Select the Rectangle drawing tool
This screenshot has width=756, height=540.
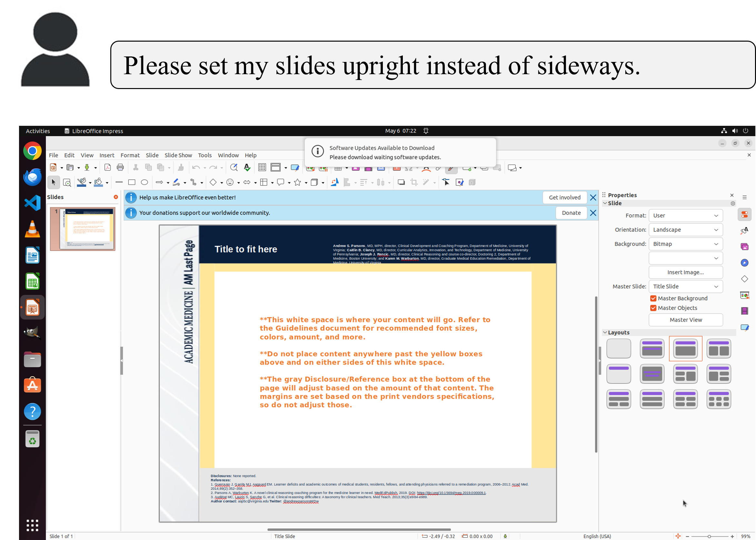tap(132, 182)
